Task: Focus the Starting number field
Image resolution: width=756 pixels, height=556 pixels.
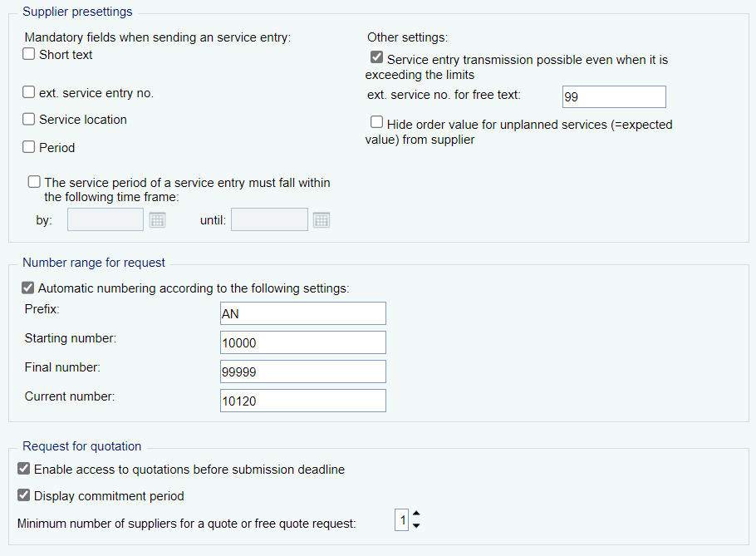Action: [x=302, y=342]
